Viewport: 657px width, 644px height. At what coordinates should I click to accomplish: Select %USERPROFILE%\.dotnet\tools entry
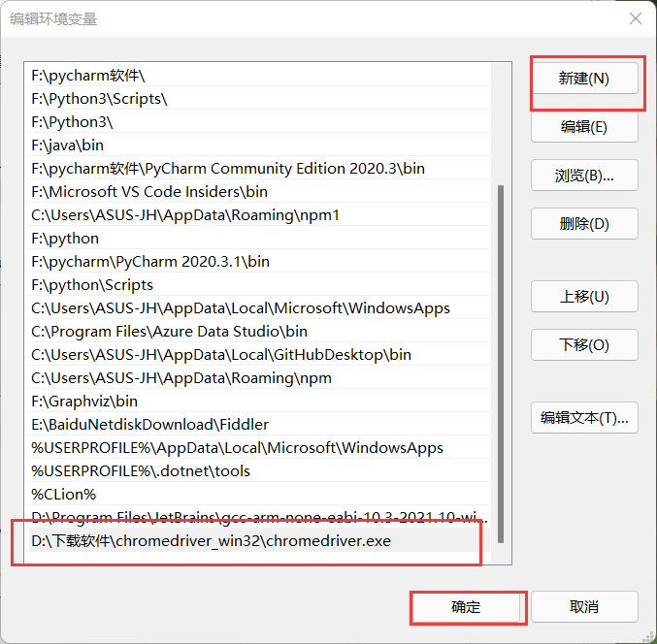(257, 471)
